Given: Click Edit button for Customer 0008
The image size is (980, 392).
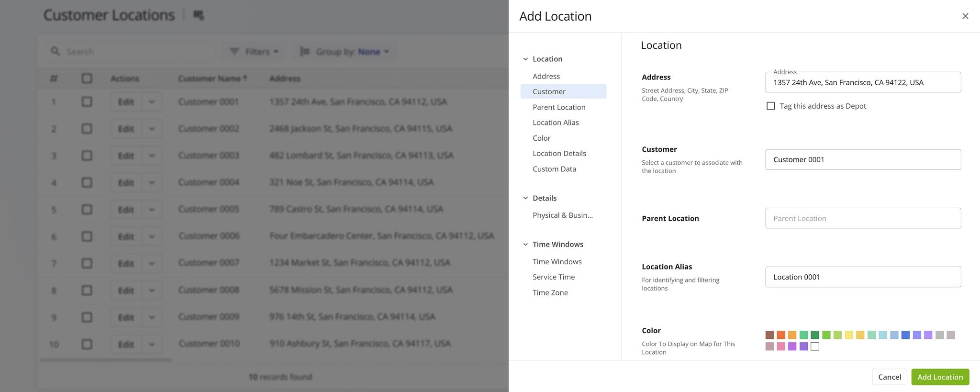Looking at the screenshot, I should [x=126, y=290].
